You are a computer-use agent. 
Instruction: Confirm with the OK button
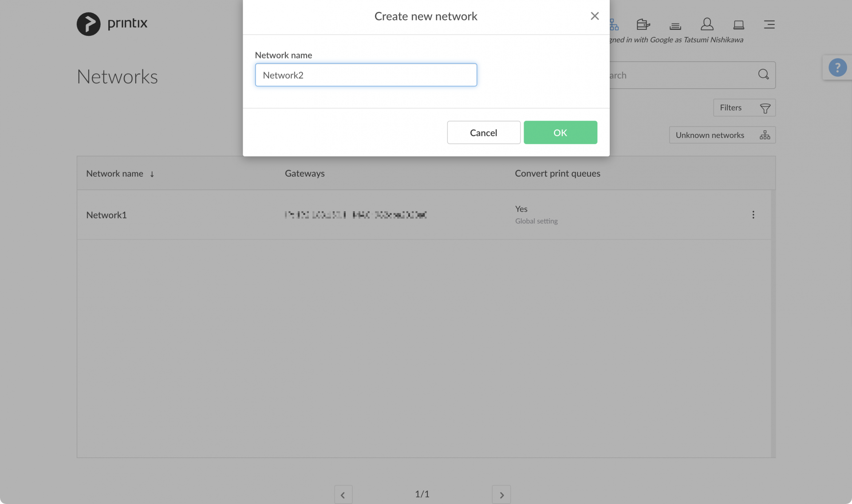(560, 132)
